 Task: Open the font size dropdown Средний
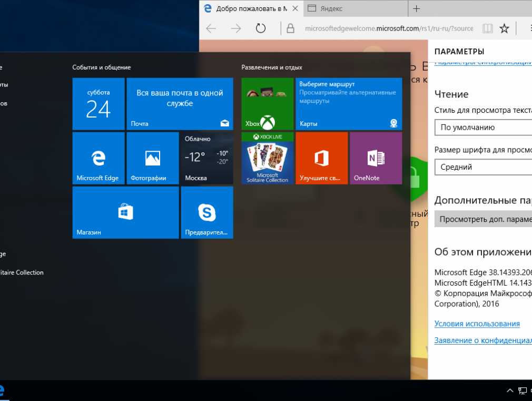coord(483,167)
